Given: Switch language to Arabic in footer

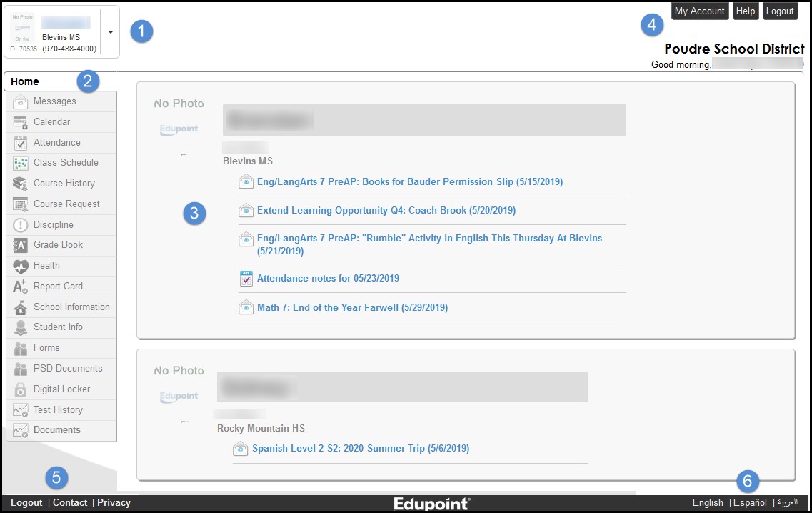Looking at the screenshot, I should [x=788, y=502].
